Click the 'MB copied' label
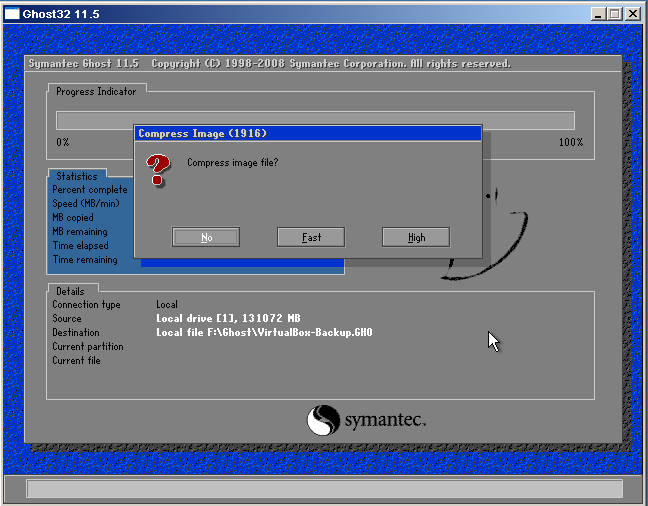The height and width of the screenshot is (506, 648). (73, 217)
